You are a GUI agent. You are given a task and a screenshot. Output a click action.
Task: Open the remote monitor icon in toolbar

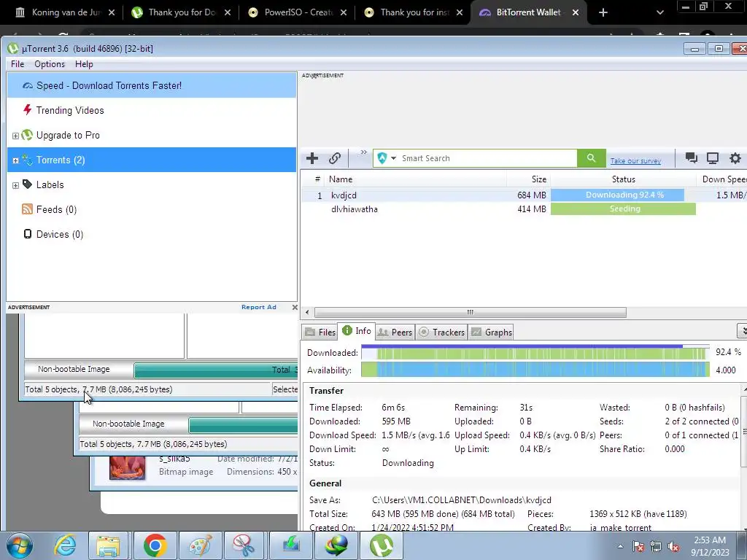[713, 158]
